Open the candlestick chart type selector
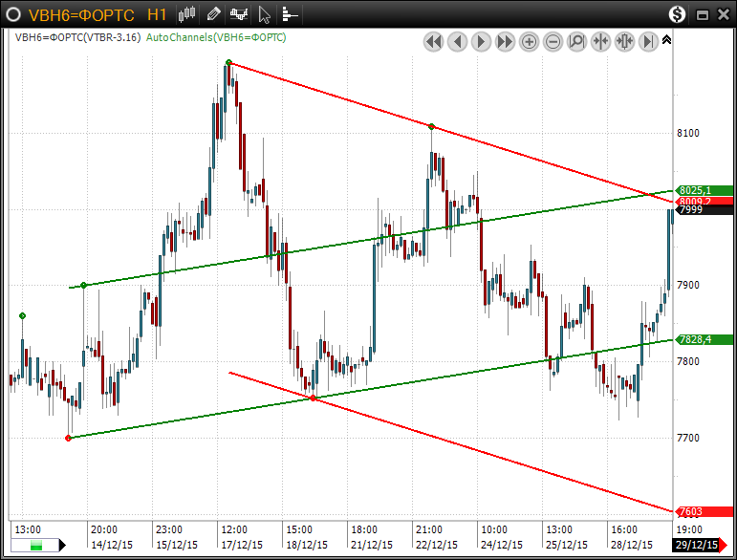This screenshot has width=737, height=560. (x=187, y=14)
